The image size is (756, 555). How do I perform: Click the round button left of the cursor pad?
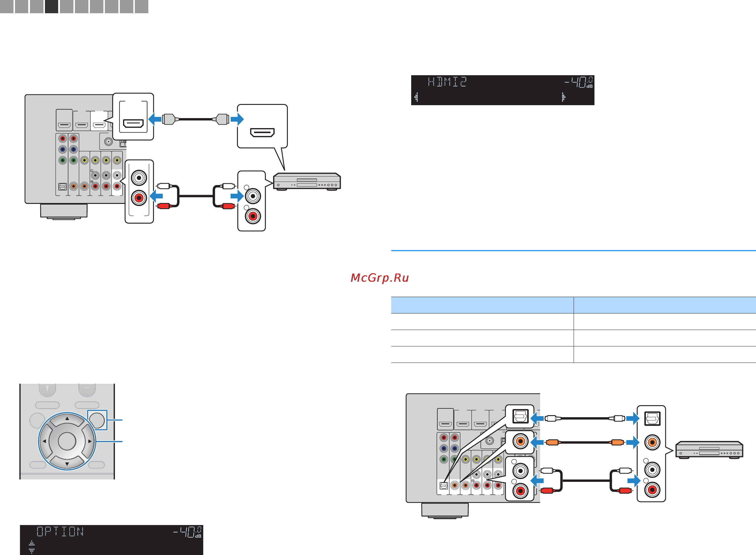37,421
